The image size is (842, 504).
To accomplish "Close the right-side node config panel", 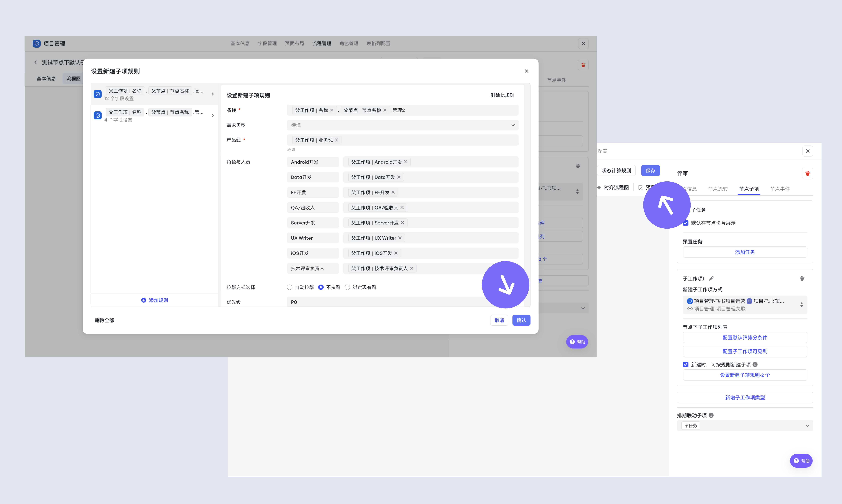I will [x=808, y=151].
